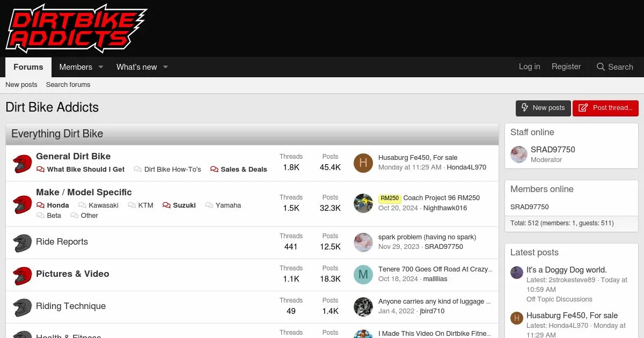
Task: Open the SRAD97750 Moderator name under Staff online
Action: pos(553,150)
